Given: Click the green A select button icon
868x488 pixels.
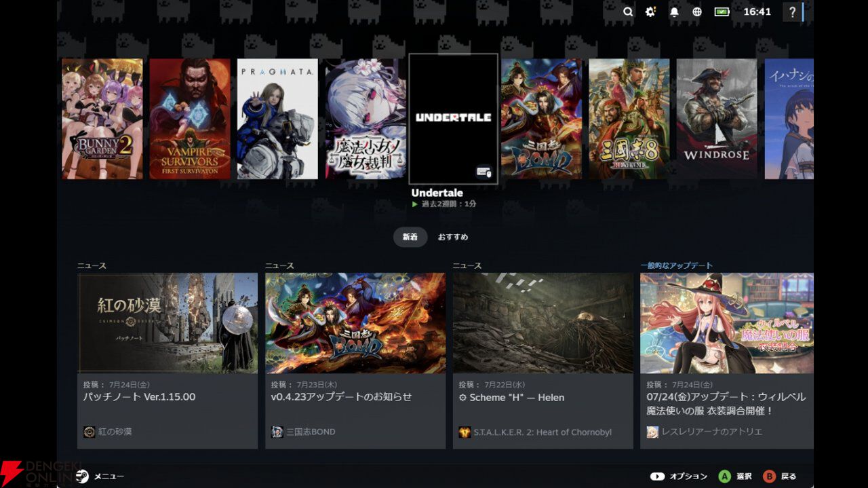Looking at the screenshot, I should [x=725, y=476].
